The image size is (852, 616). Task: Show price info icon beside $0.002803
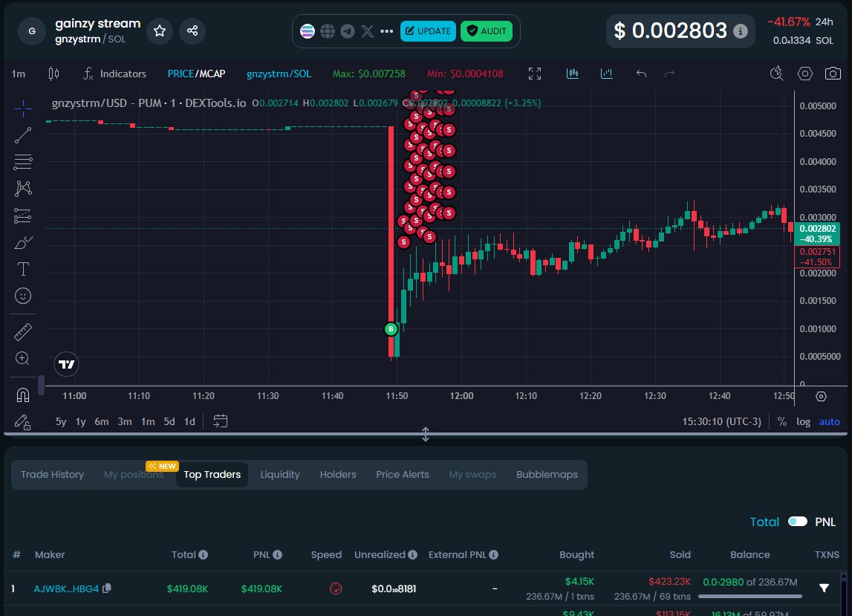pyautogui.click(x=740, y=31)
